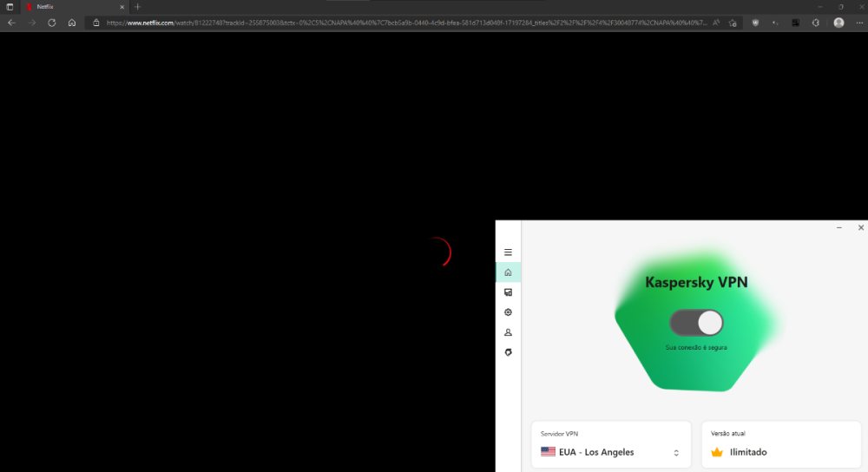The width and height of the screenshot is (868, 472).
Task: Select the Netflix browser tab
Action: [x=74, y=7]
